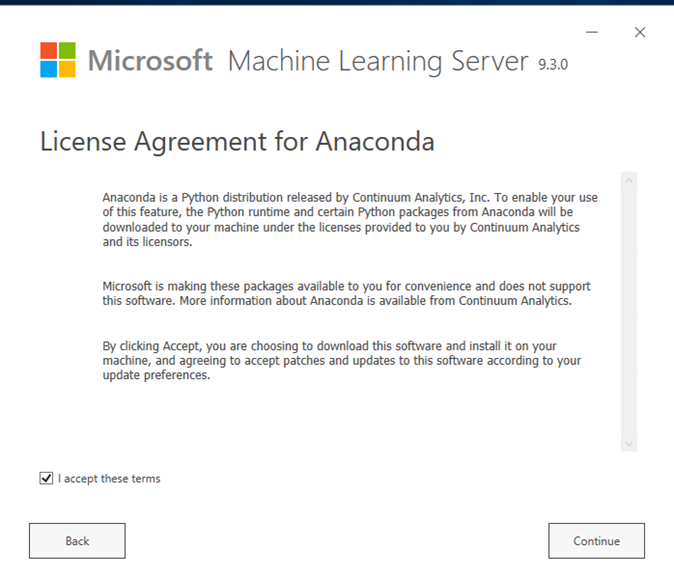
Task: Click the Microsoft four-color logo
Action: coord(58,60)
